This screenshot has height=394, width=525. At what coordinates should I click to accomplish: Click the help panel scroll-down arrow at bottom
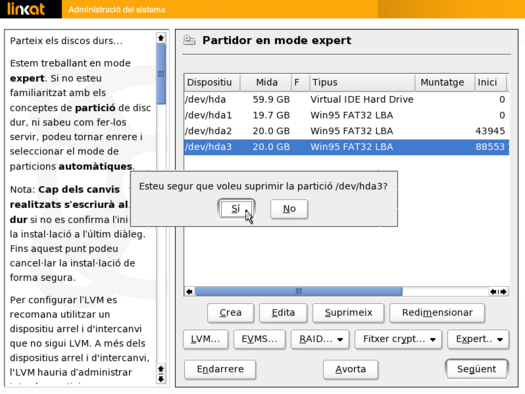pos(161,379)
